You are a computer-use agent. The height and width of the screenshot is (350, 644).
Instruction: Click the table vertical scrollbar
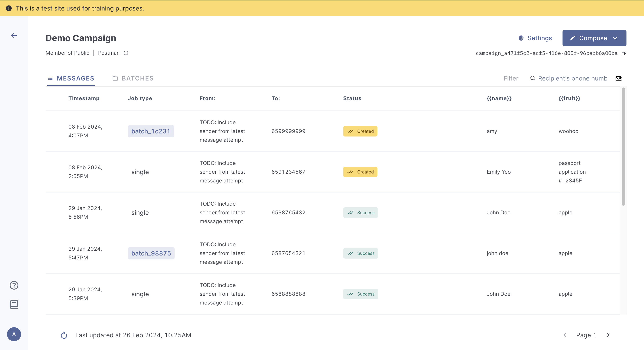pos(623,147)
